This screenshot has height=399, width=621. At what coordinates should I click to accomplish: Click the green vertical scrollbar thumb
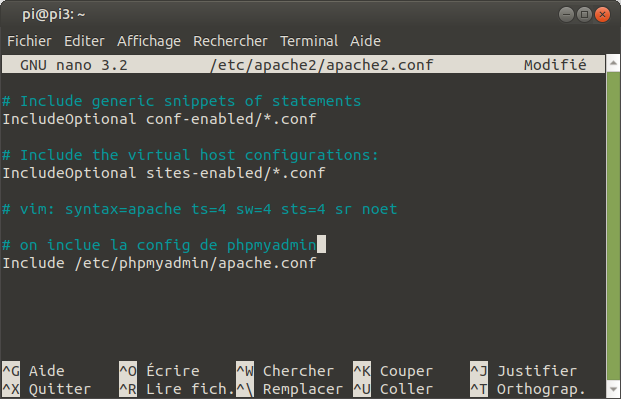point(613,226)
